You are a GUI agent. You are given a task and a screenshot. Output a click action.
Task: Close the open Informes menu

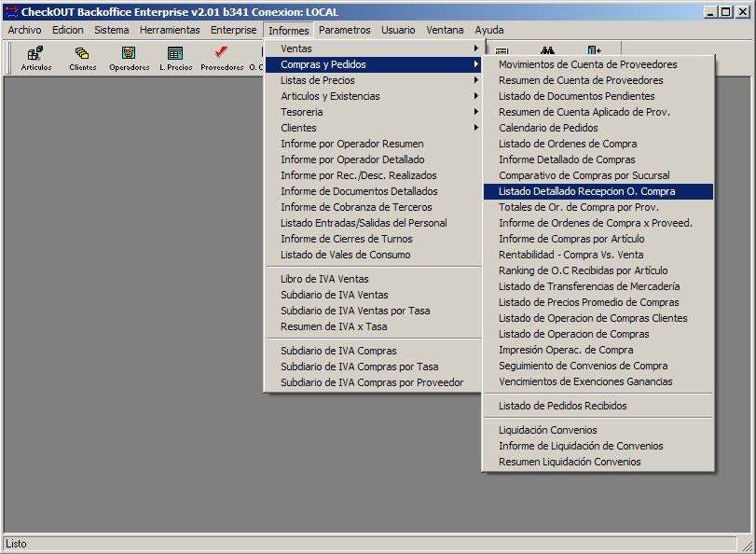pos(289,31)
